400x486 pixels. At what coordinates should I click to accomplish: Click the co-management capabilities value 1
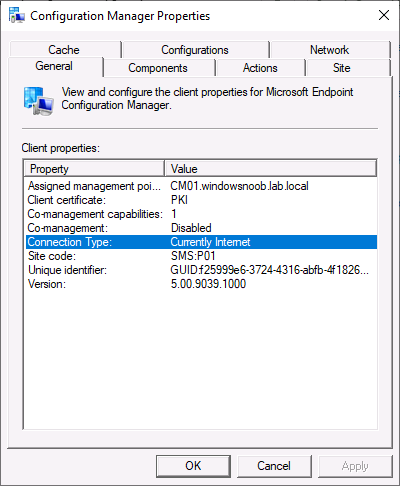(174, 214)
